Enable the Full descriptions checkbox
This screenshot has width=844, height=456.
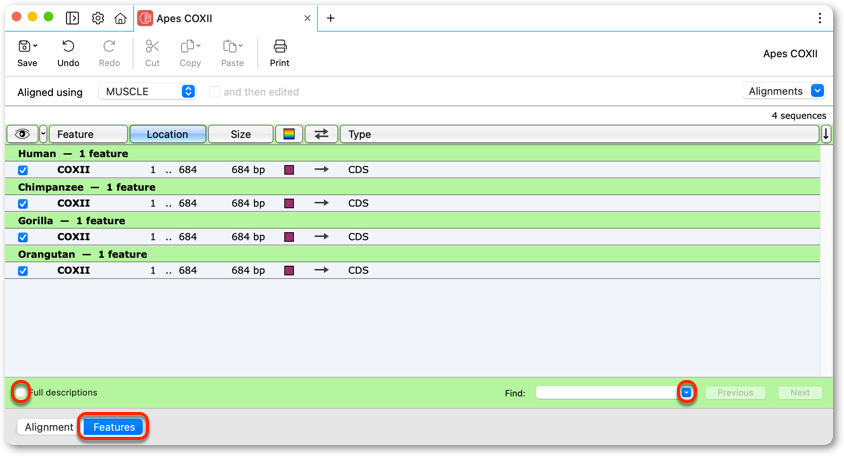[20, 392]
